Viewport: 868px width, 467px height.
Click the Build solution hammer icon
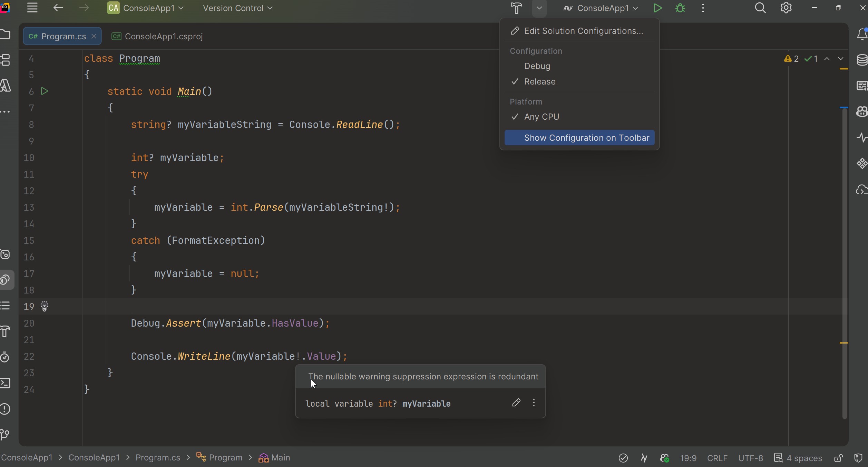click(x=516, y=8)
